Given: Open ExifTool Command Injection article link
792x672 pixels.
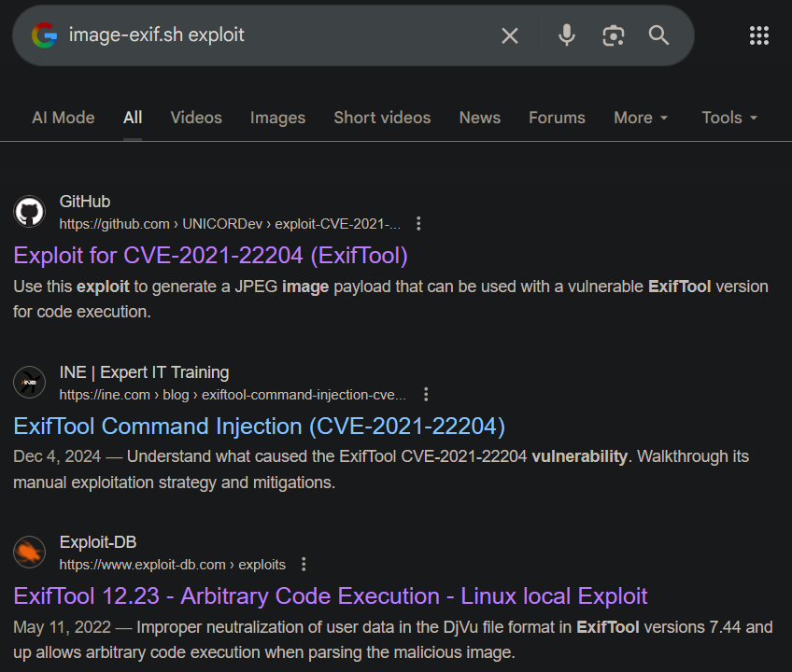Looking at the screenshot, I should point(259,427).
